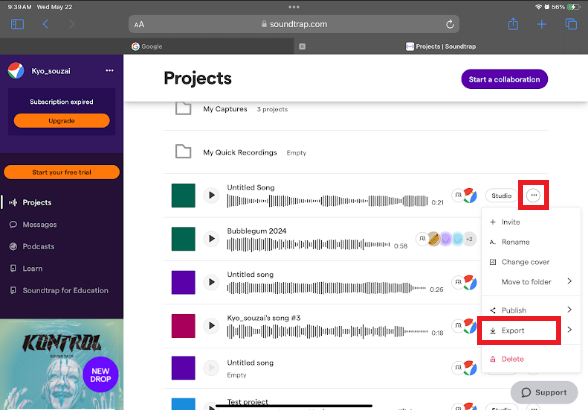Screen dimensions: 588x410
Task: Start a collaboration
Action: [x=504, y=79]
